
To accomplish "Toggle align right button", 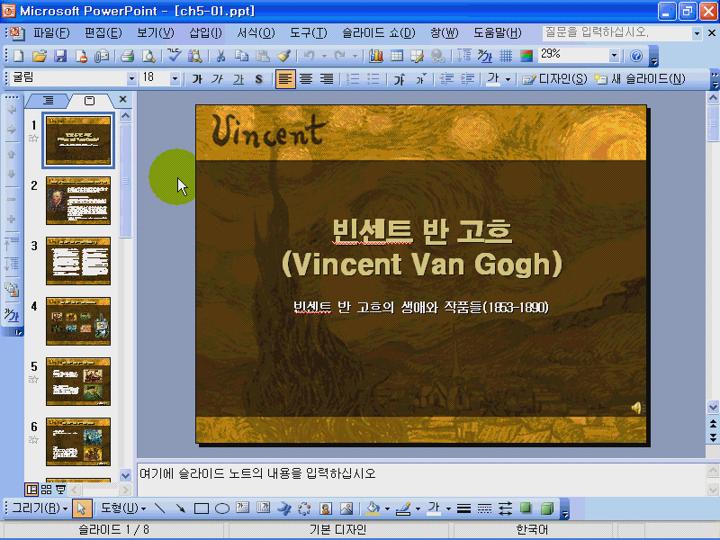I will pos(326,79).
